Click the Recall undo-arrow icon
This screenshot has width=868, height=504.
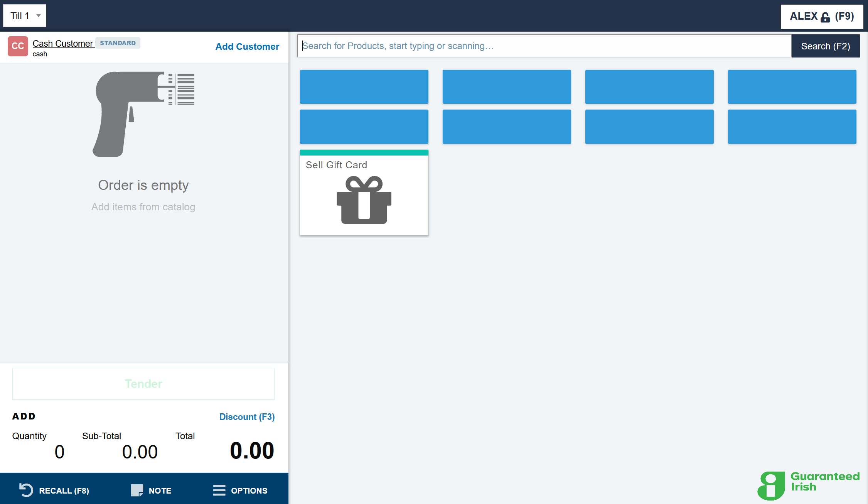[26, 490]
